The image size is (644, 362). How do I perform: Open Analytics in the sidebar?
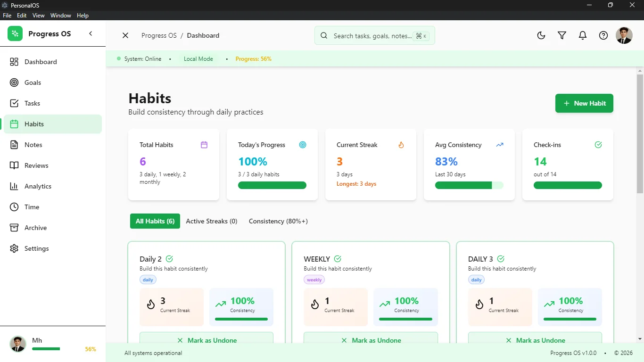pos(53,186)
